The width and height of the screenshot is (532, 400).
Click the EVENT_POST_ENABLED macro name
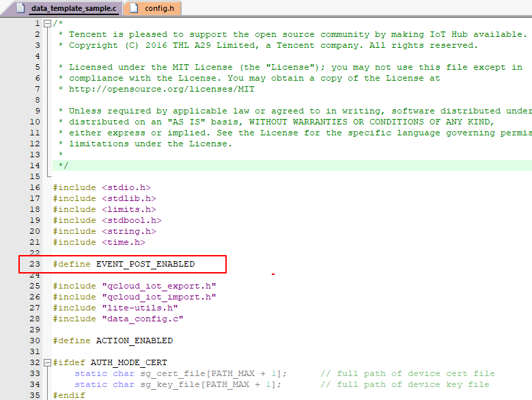[145, 264]
